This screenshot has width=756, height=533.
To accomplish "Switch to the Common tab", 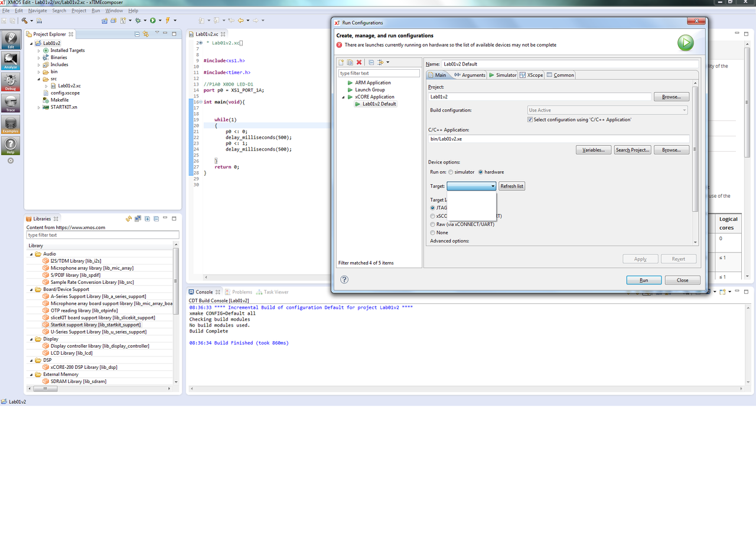I will click(x=561, y=75).
